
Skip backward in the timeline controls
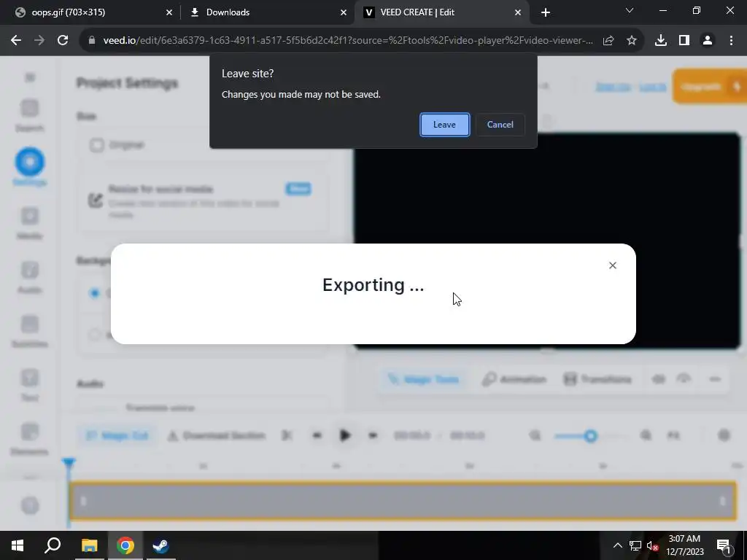[317, 435]
